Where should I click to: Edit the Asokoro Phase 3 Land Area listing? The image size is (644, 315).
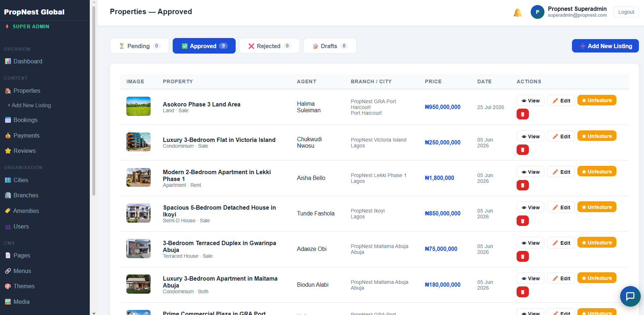561,101
